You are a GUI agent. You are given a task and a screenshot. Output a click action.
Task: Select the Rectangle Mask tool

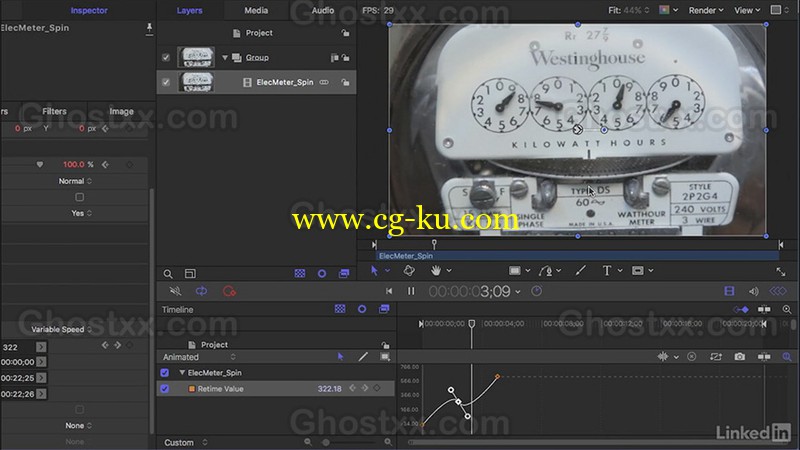click(638, 271)
